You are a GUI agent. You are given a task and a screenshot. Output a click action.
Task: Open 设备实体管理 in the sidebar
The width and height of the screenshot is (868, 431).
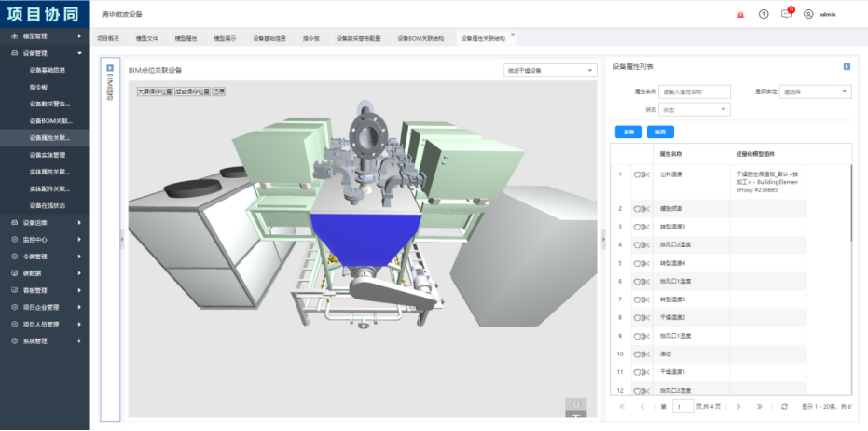[48, 155]
